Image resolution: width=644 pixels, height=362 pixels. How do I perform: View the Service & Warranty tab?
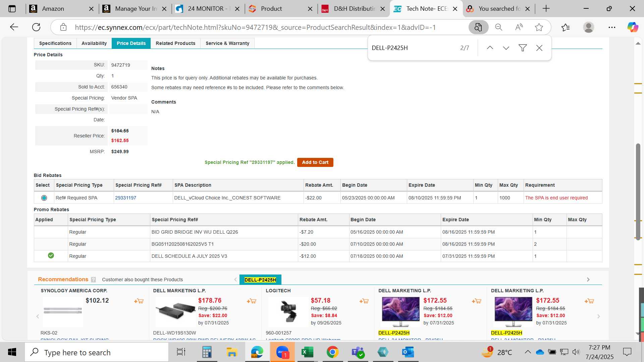(227, 43)
